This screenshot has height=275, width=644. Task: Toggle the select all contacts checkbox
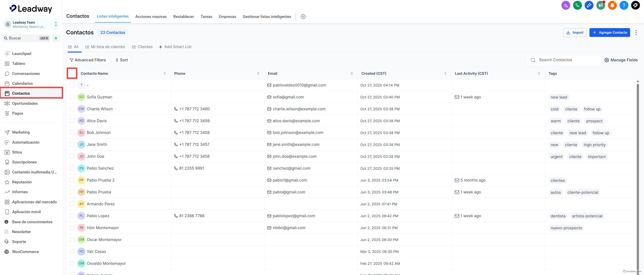72,73
